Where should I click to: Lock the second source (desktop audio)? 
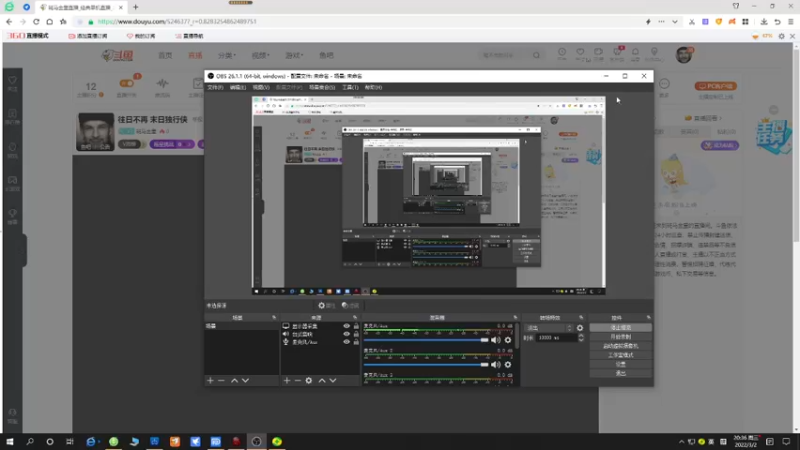pyautogui.click(x=356, y=334)
